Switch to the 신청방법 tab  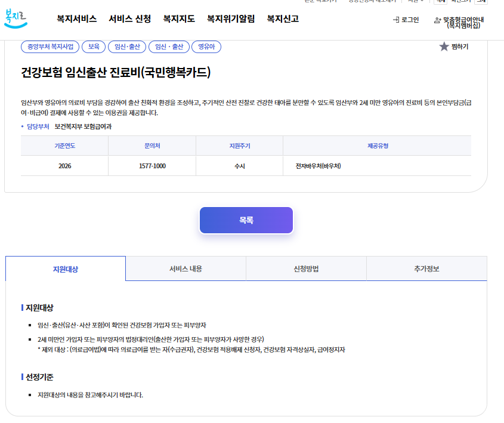coord(306,268)
